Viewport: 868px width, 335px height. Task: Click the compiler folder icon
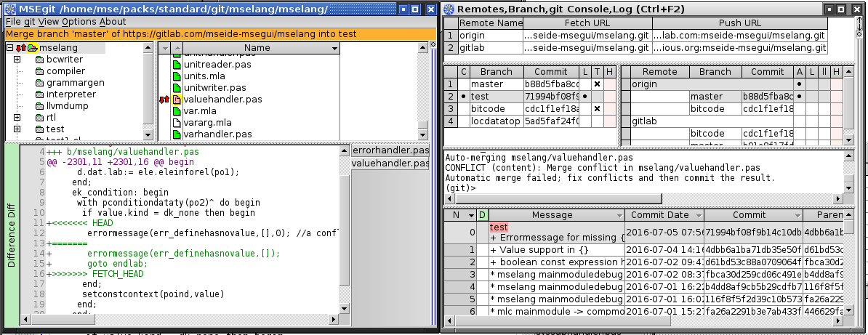(40, 71)
